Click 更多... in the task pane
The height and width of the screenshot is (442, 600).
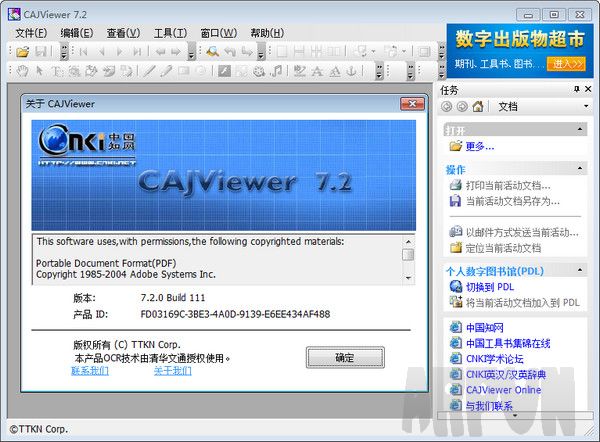click(480, 146)
